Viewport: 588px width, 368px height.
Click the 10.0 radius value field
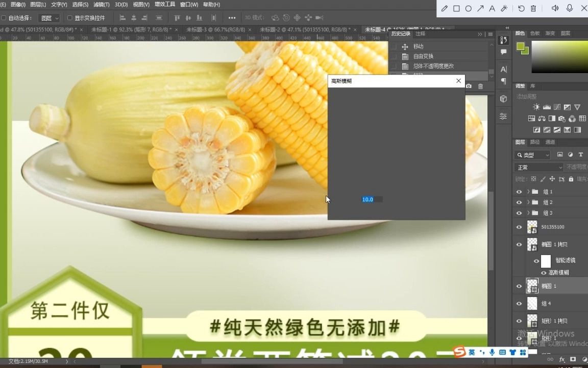coord(367,199)
